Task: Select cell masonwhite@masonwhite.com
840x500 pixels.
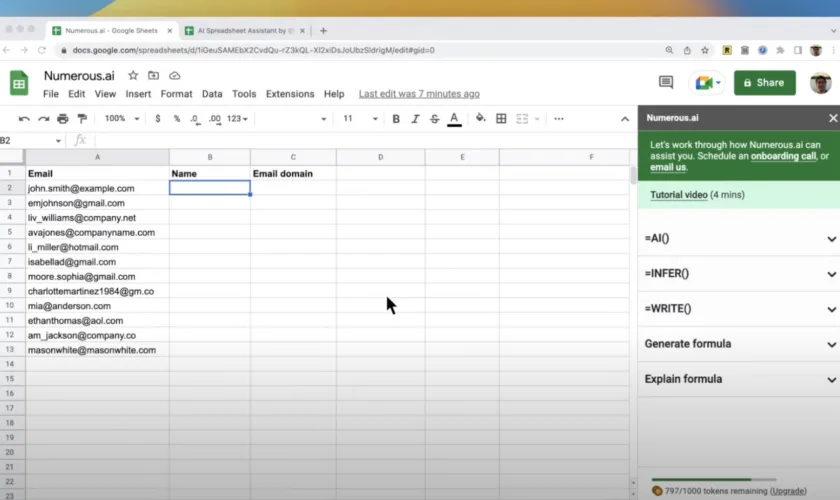Action: click(97, 350)
